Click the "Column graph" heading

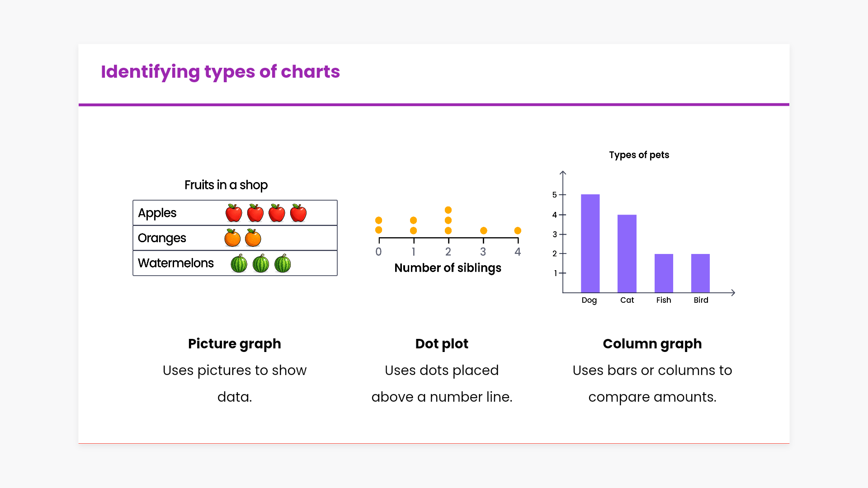coord(652,344)
